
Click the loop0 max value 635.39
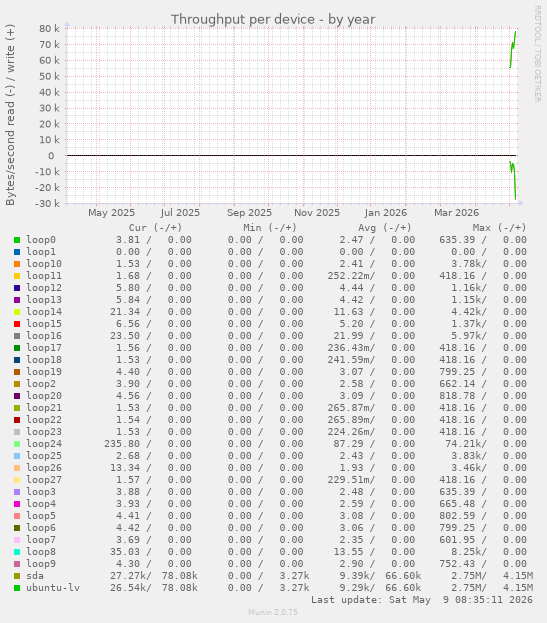pos(457,240)
